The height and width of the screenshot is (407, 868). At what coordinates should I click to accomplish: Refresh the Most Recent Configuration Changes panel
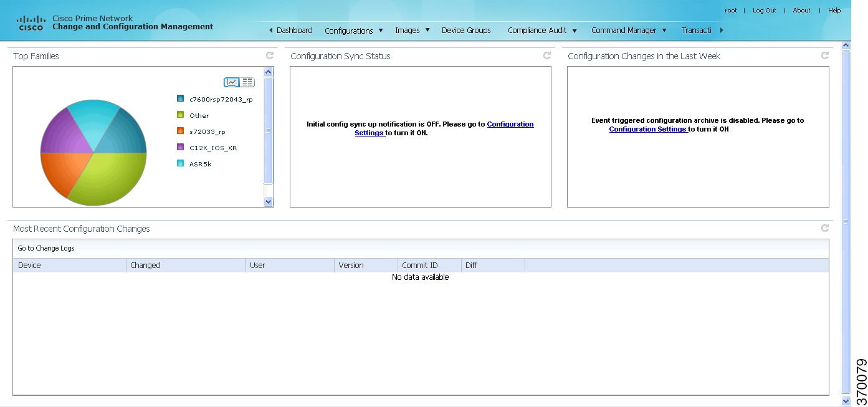pyautogui.click(x=825, y=228)
